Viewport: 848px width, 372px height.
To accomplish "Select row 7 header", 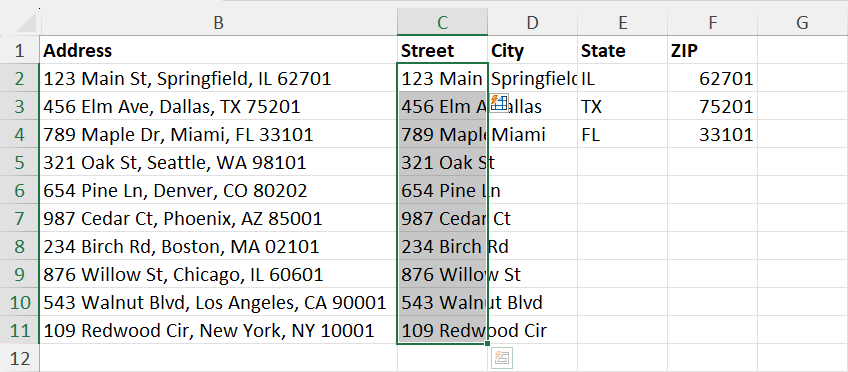I will point(19,218).
